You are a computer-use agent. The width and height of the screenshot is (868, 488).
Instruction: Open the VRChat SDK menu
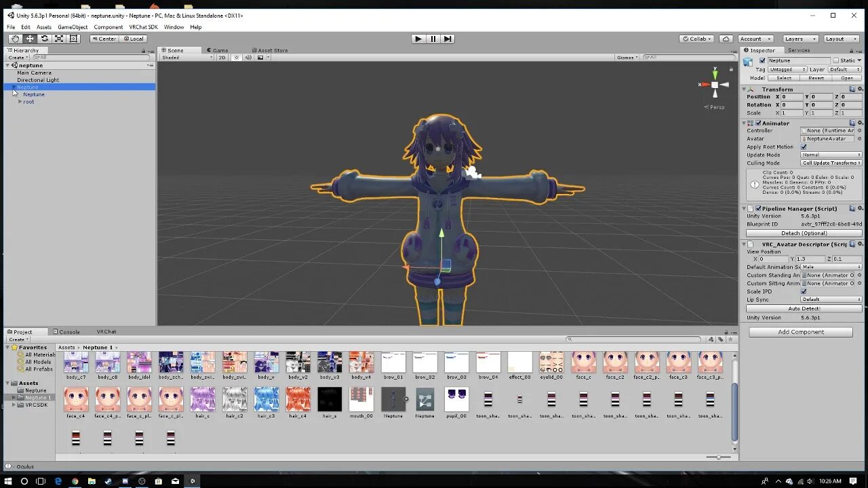tap(144, 27)
